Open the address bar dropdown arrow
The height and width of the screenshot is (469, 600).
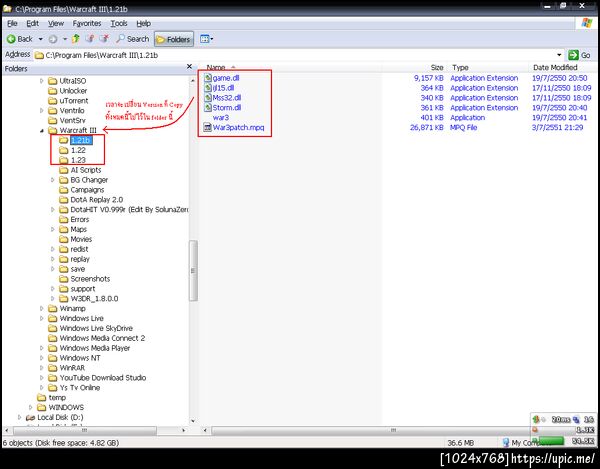[x=559, y=55]
